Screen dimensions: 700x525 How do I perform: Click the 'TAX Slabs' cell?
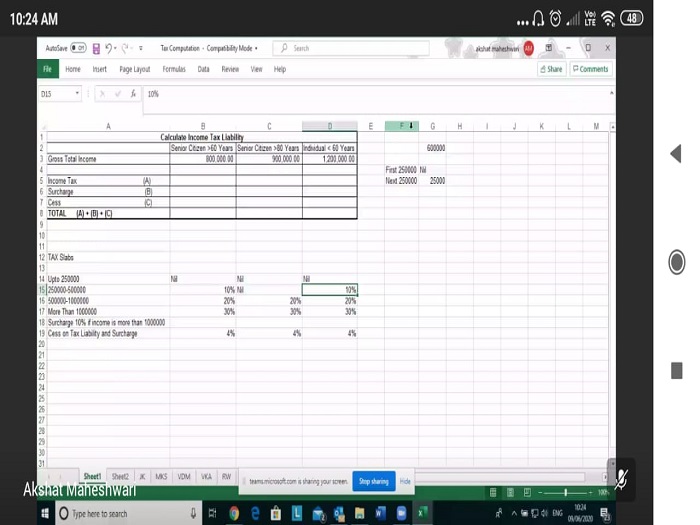click(108, 257)
